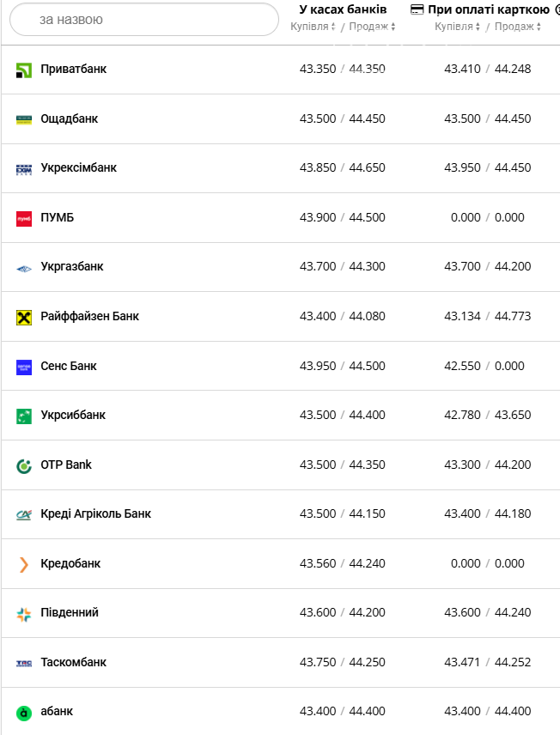This screenshot has height=735, width=560.
Task: Sort by Продаж under При оплаті карткою
Action: coord(518,27)
